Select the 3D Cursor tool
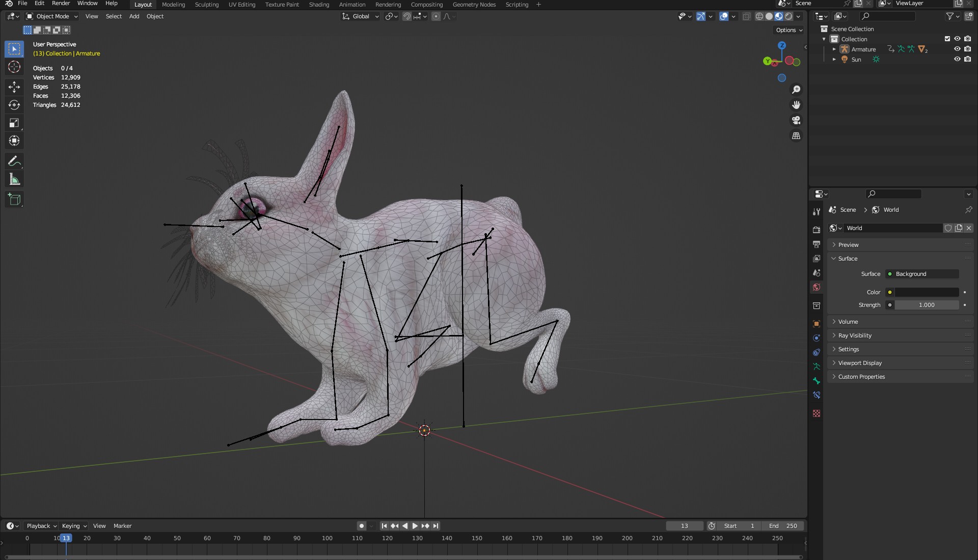 [x=14, y=67]
